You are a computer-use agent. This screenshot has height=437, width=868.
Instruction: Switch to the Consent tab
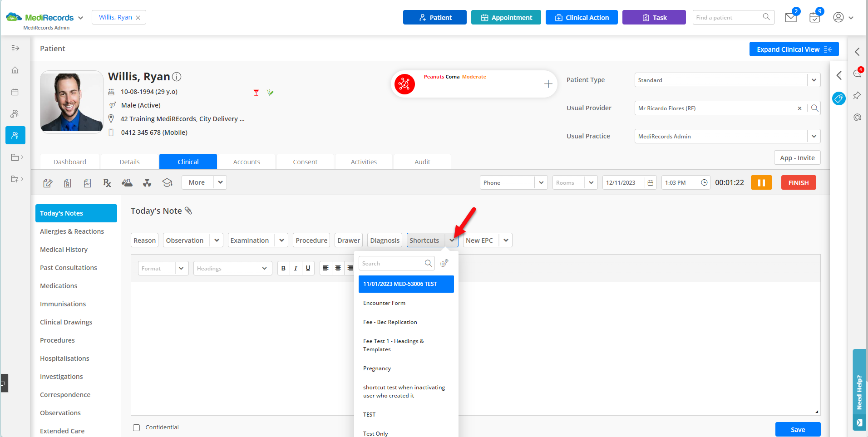click(305, 162)
